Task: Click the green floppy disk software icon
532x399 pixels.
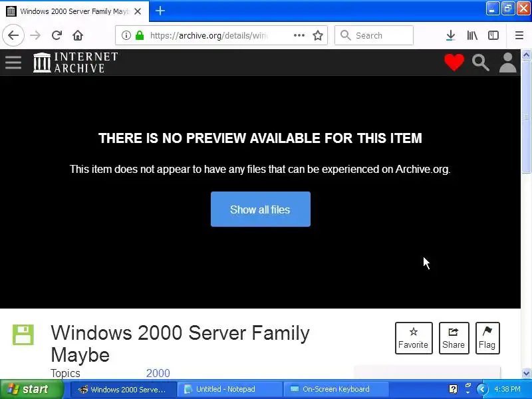Action: [x=23, y=335]
